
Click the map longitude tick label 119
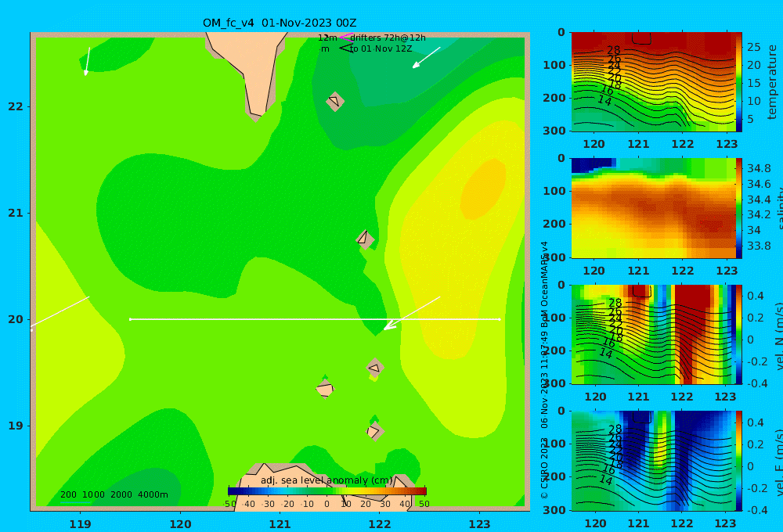click(80, 524)
